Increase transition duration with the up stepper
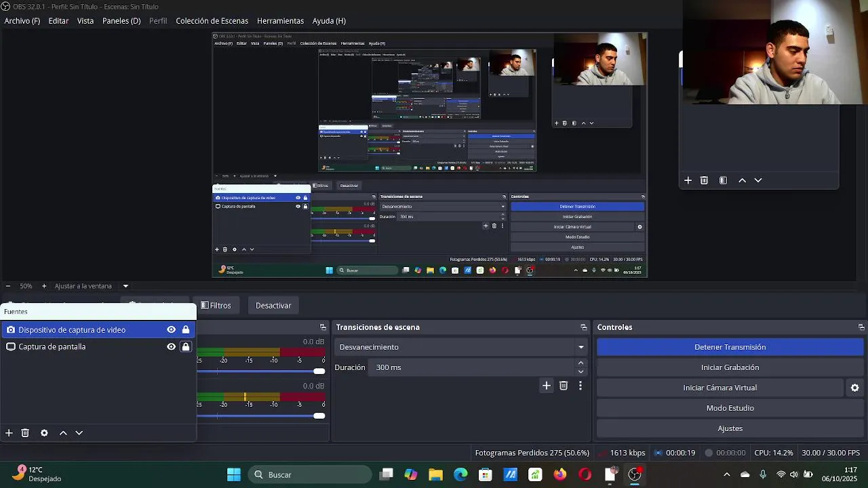This screenshot has width=868, height=488. [x=581, y=363]
